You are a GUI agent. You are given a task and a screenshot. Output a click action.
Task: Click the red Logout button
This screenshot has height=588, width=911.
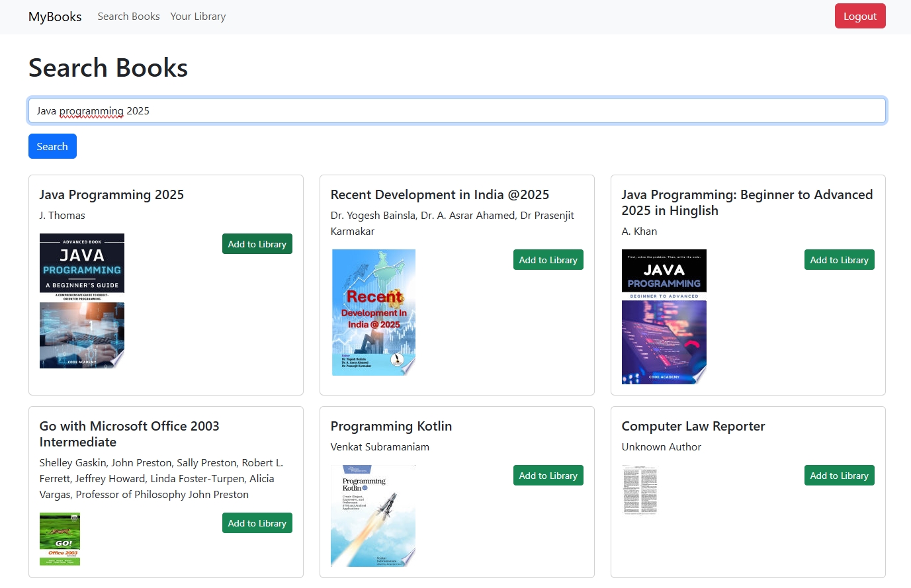coord(860,15)
